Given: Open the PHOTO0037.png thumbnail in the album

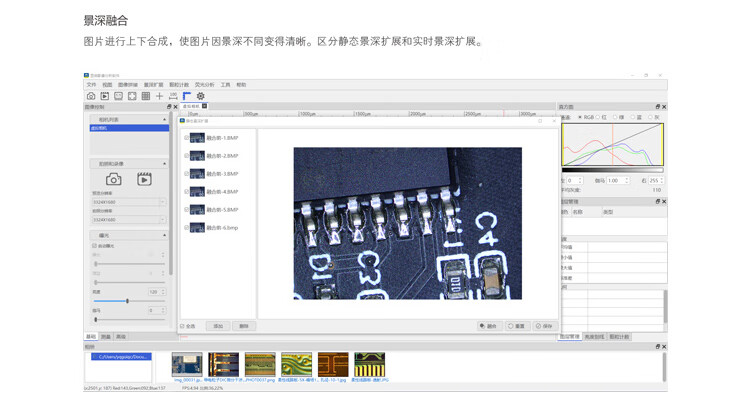Looking at the screenshot, I should click(260, 364).
